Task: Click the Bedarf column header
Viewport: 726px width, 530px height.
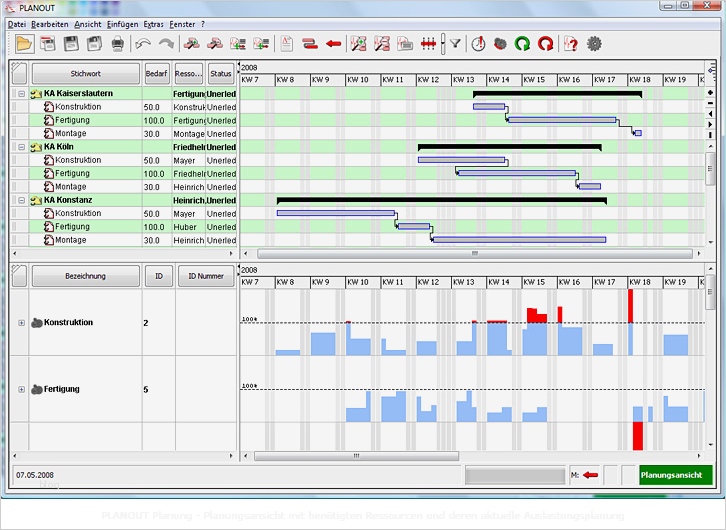Action: (x=156, y=74)
